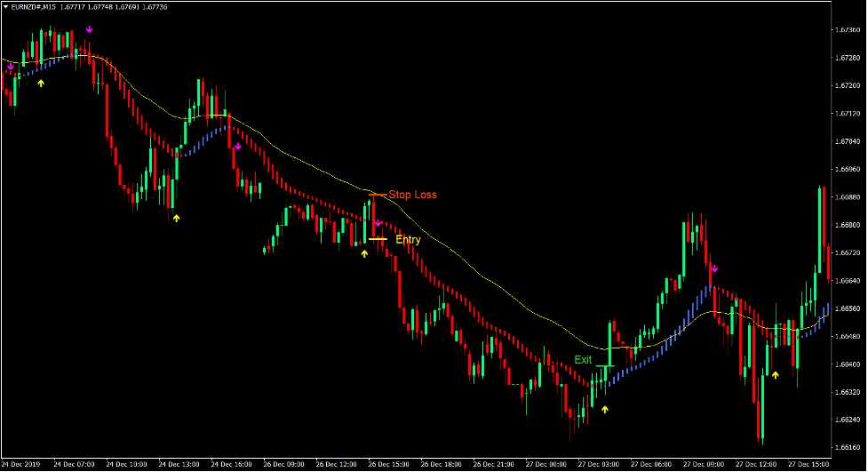Click the magenta sell arrow above the Entry marker
868x472 pixels.
[x=377, y=224]
